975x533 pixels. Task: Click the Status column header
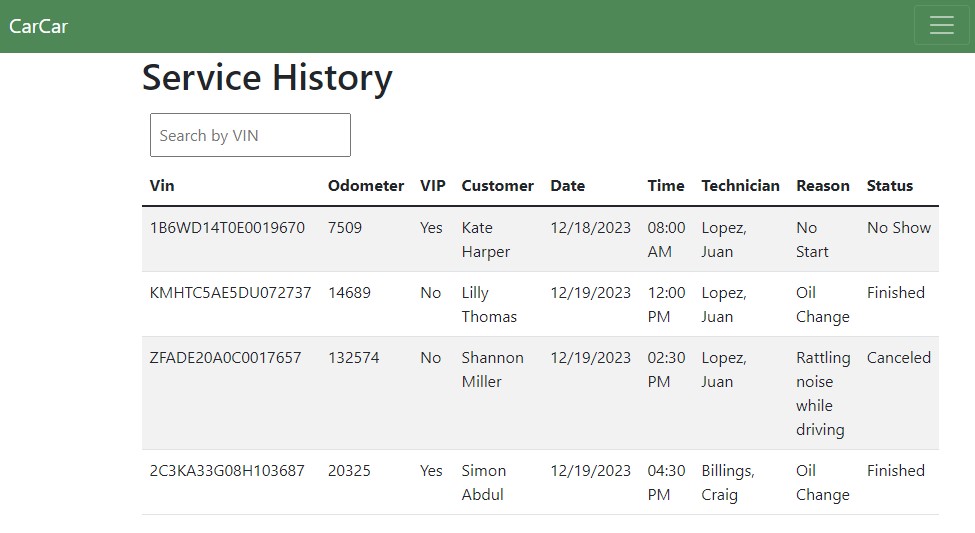[889, 185]
